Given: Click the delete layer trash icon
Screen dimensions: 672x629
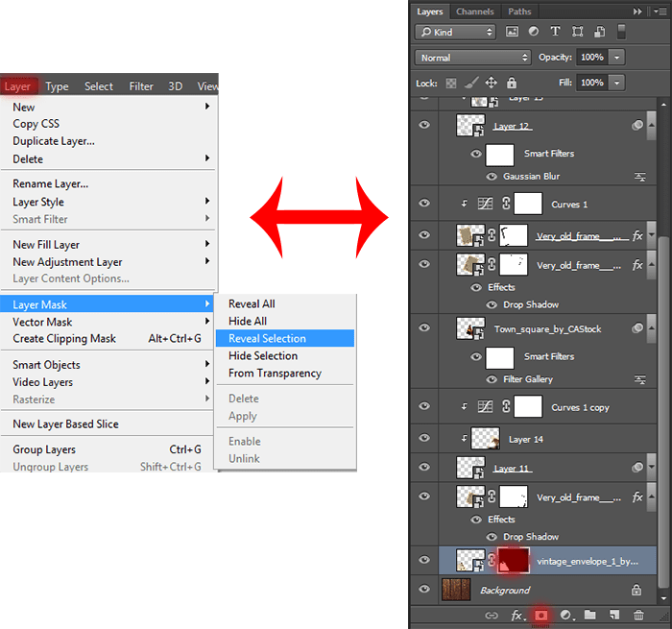Looking at the screenshot, I should 638,616.
